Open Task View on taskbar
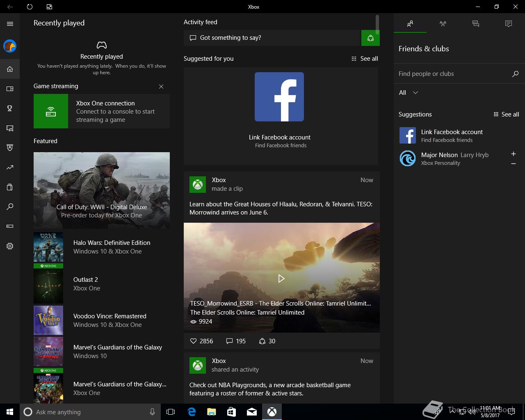This screenshot has height=420, width=525. coord(171,412)
